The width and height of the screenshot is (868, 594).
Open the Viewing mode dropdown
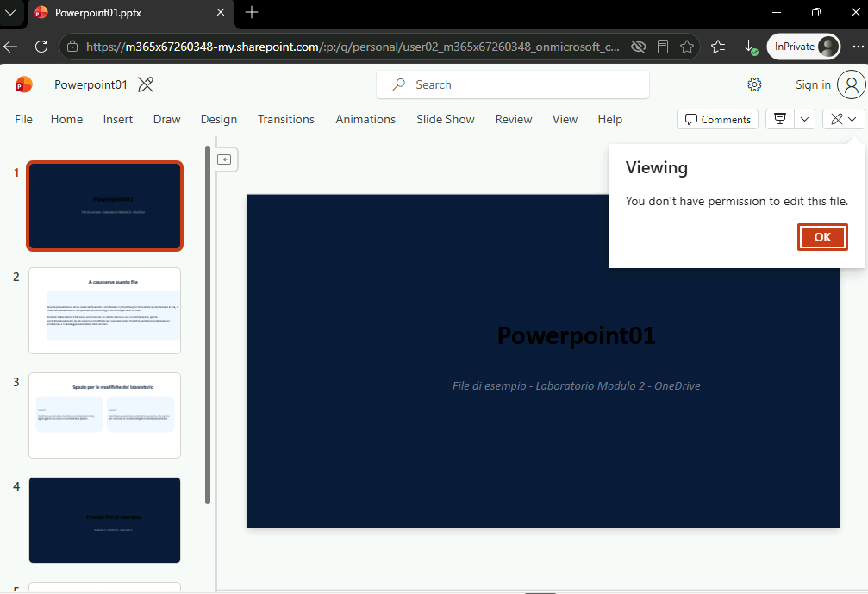[844, 119]
